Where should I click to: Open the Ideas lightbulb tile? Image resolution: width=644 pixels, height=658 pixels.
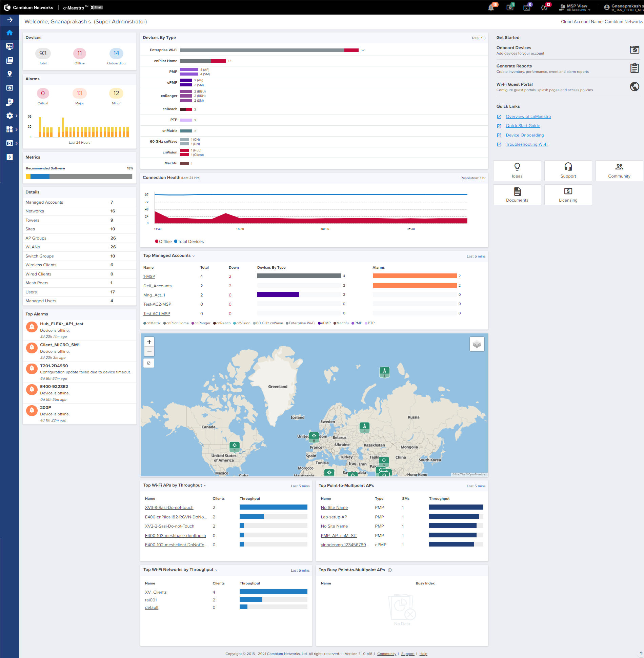(x=517, y=170)
